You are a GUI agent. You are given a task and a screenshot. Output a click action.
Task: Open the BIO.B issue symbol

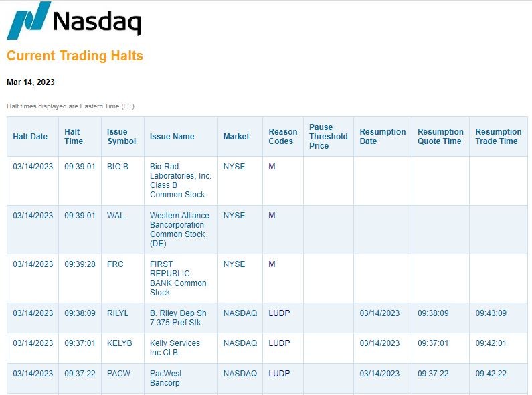pos(117,167)
